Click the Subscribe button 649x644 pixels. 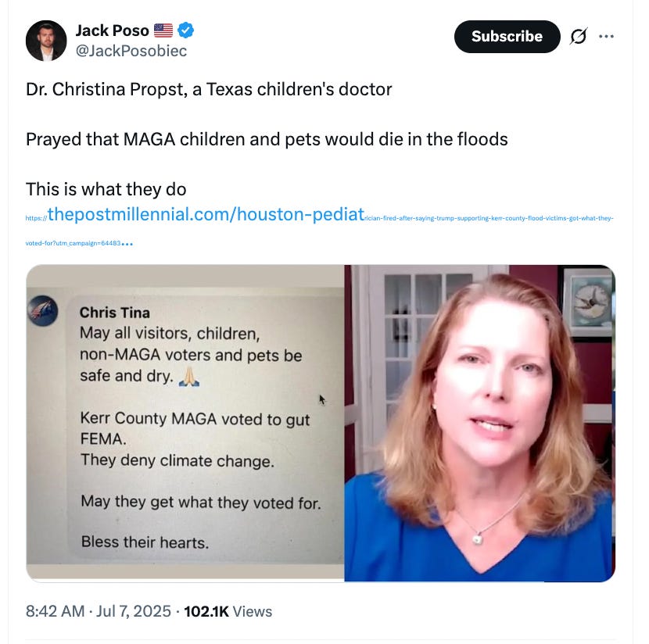507,37
